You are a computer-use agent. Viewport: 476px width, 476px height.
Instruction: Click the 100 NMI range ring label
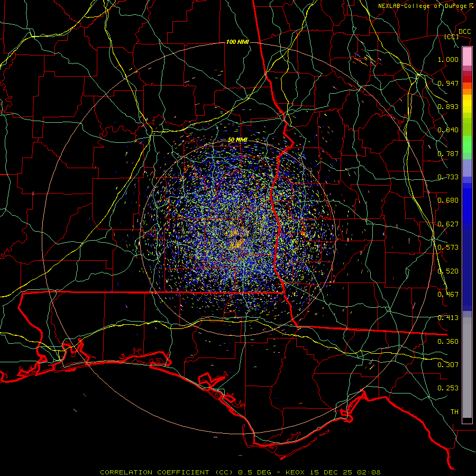[x=237, y=42]
